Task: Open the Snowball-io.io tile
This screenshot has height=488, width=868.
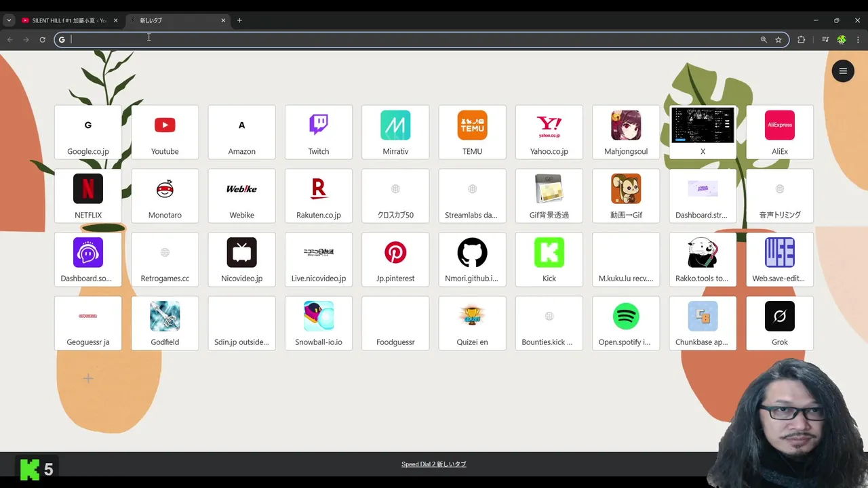Action: coord(319,323)
